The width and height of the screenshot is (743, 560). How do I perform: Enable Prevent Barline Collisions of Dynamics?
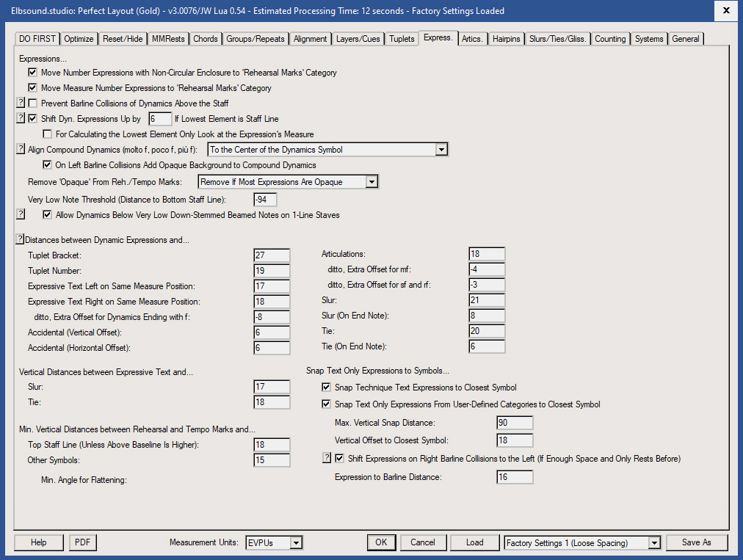click(x=32, y=103)
